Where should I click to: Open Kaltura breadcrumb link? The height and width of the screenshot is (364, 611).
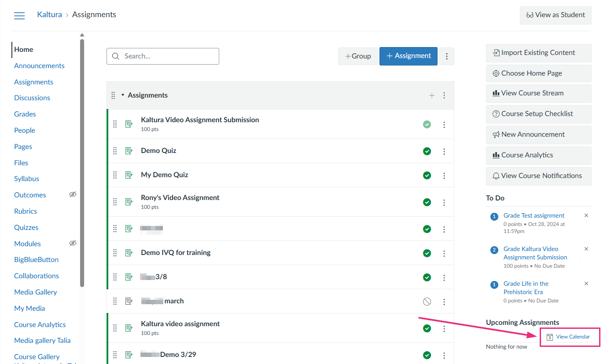[49, 15]
